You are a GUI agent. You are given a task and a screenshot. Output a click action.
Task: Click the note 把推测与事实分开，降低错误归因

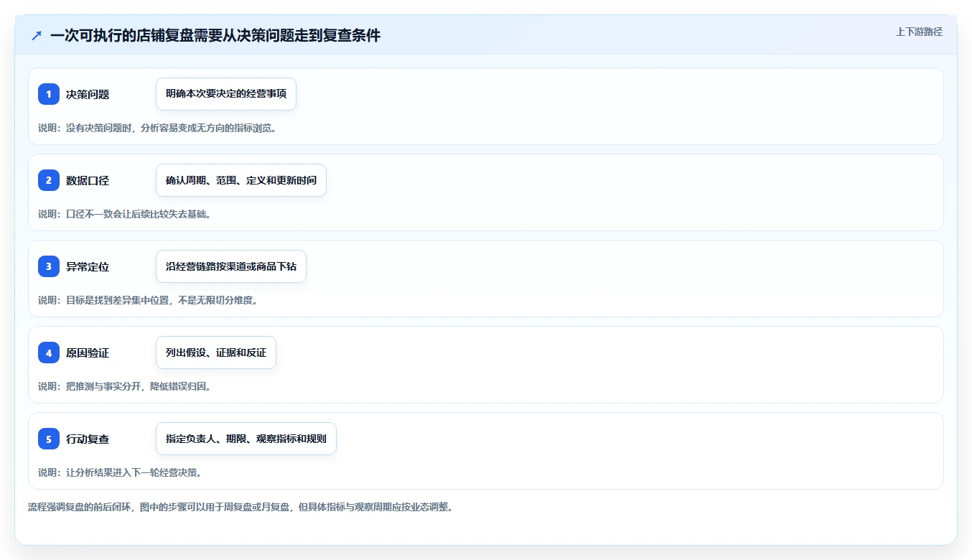(124, 386)
